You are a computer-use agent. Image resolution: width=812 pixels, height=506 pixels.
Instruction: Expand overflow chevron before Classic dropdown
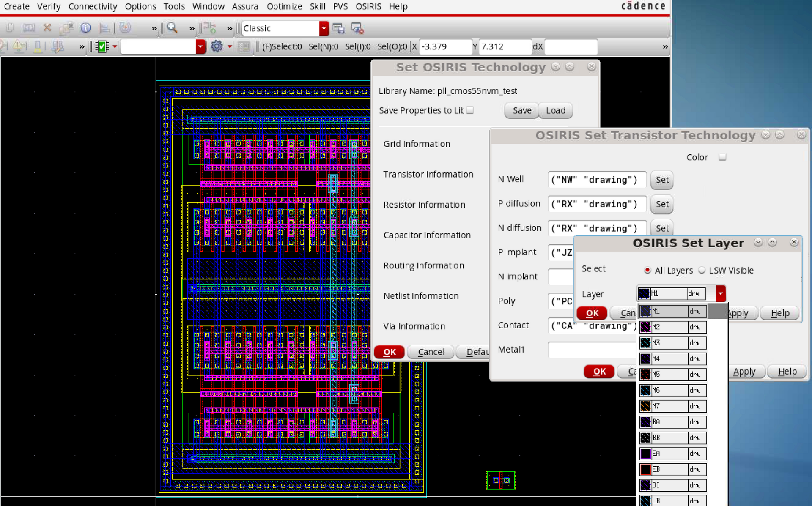pos(230,28)
